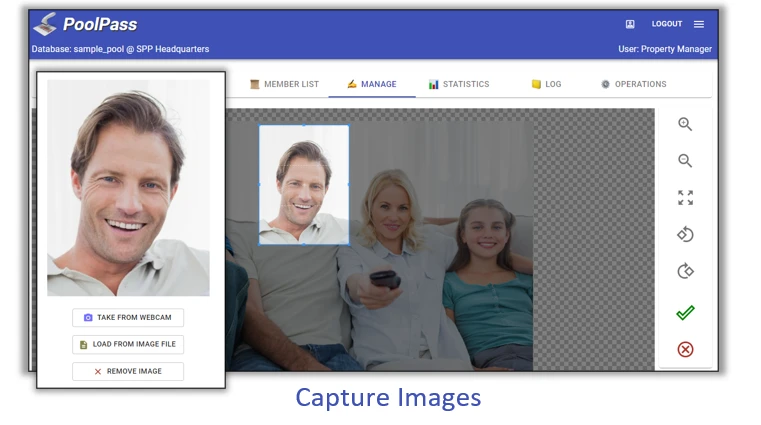Rotate image counterclockwise with rotate-left icon
Viewport: 761px width, 425px height.
685,235
